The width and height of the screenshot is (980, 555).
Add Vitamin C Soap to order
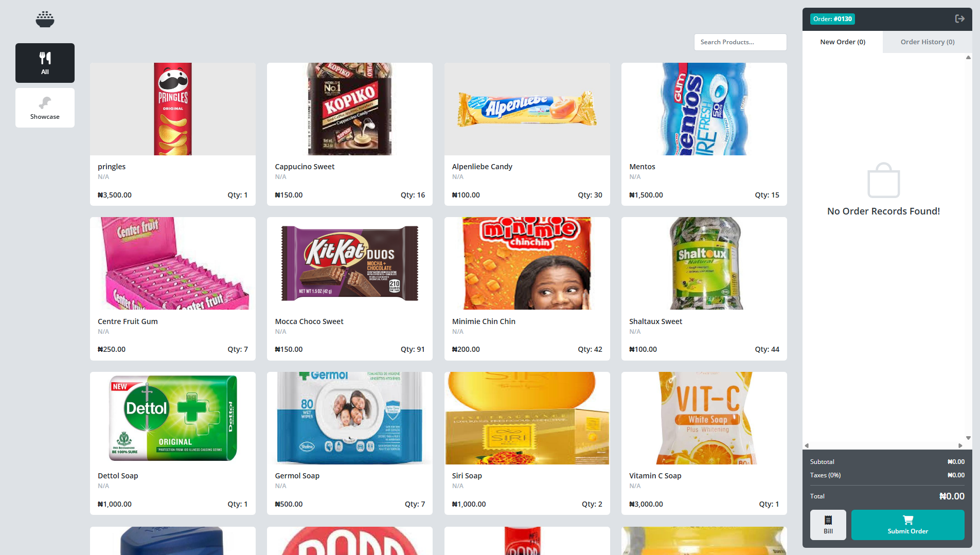click(x=704, y=443)
